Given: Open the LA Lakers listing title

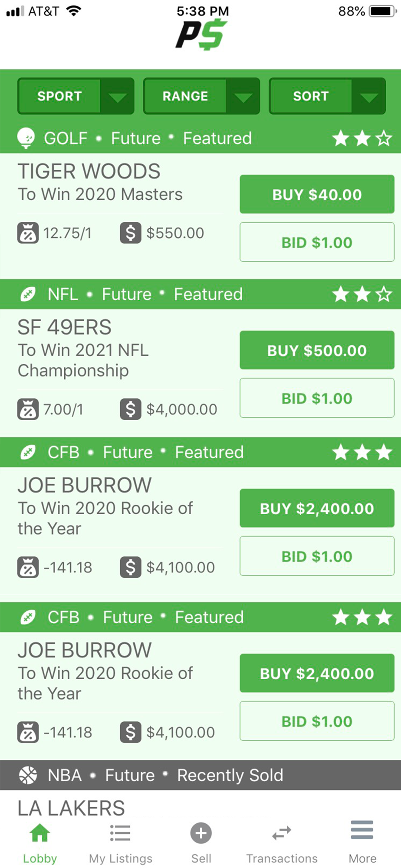Looking at the screenshot, I should click(71, 808).
